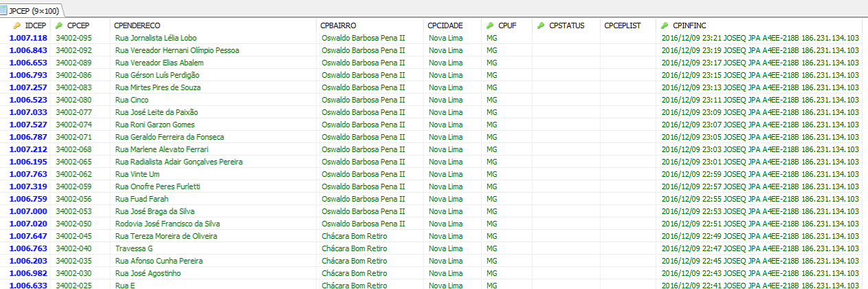Click the green key icon beside CPSTATUS
868x289 pixels.
pyautogui.click(x=541, y=25)
